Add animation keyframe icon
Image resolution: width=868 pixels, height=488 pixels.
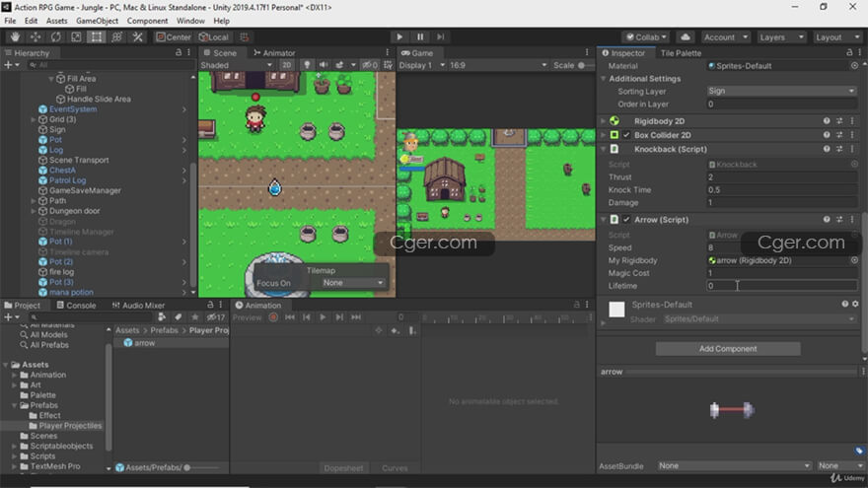396,330
